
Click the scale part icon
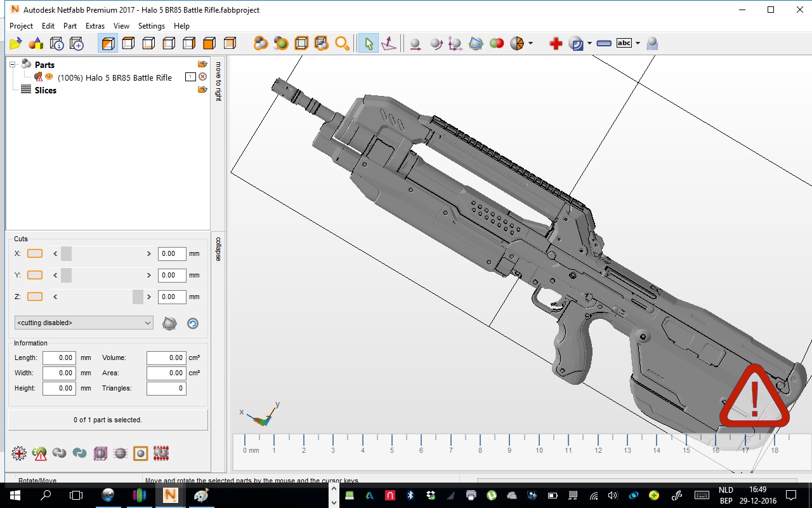coord(455,43)
